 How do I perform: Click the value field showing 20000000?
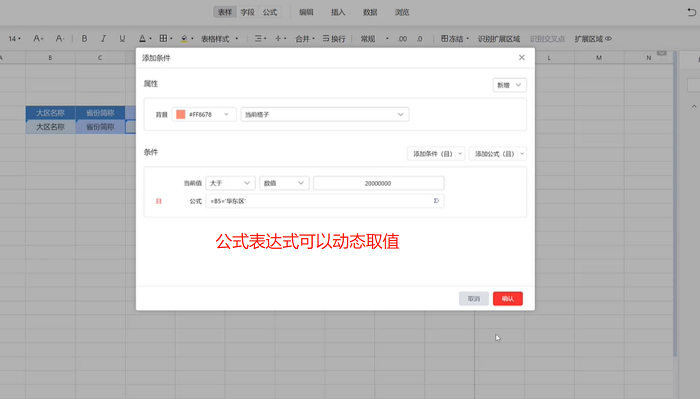click(x=379, y=183)
